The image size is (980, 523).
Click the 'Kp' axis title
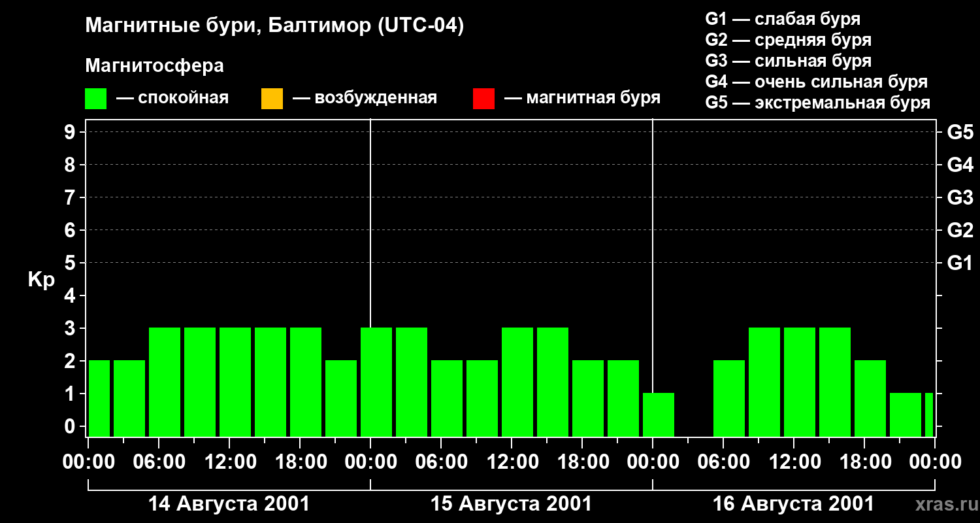tap(41, 279)
